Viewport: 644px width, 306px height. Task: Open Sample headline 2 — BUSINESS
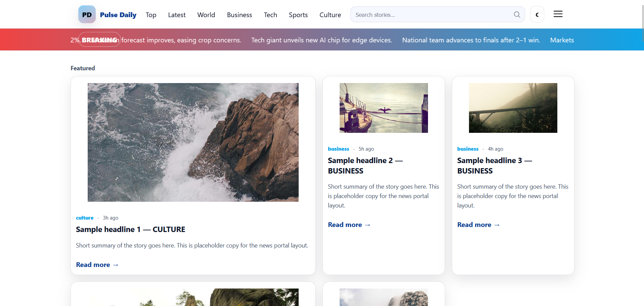(365, 165)
